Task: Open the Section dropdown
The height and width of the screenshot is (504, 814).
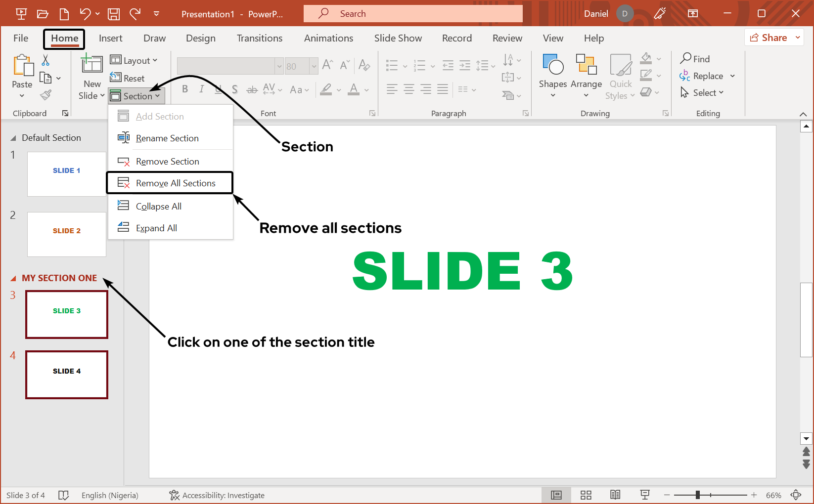Action: click(136, 95)
